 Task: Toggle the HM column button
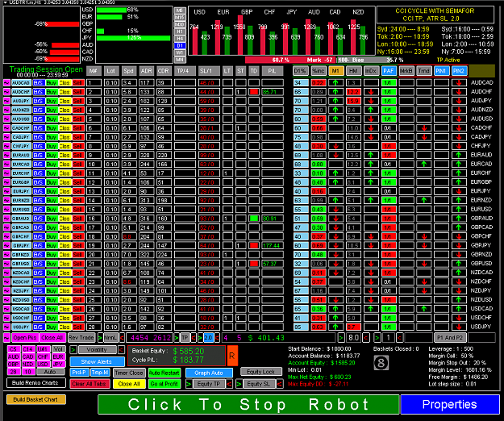(353, 71)
